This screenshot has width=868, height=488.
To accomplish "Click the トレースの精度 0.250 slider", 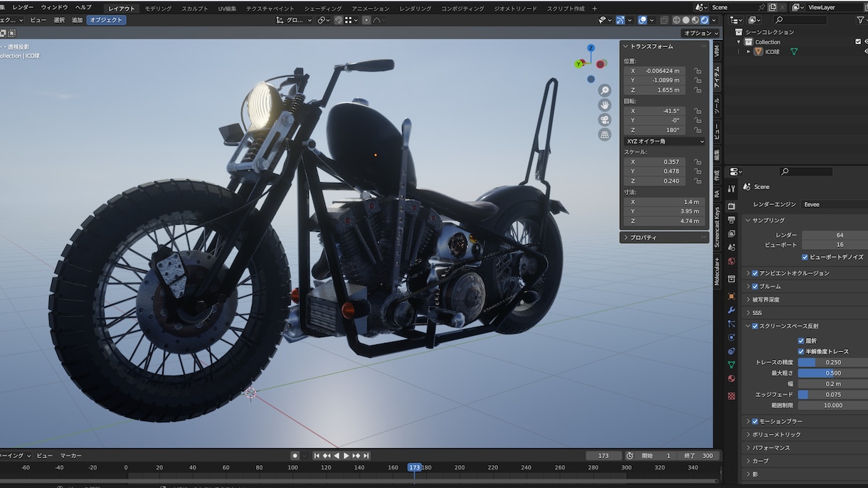I will pos(833,362).
